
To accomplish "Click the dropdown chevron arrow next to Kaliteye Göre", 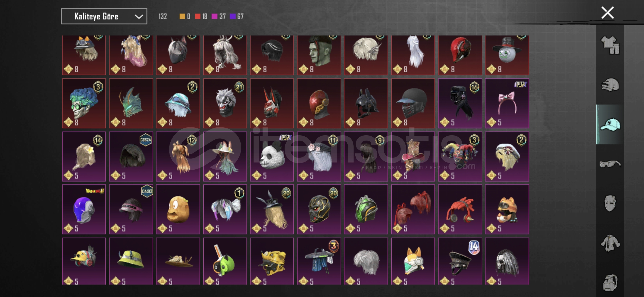I will click(x=139, y=17).
